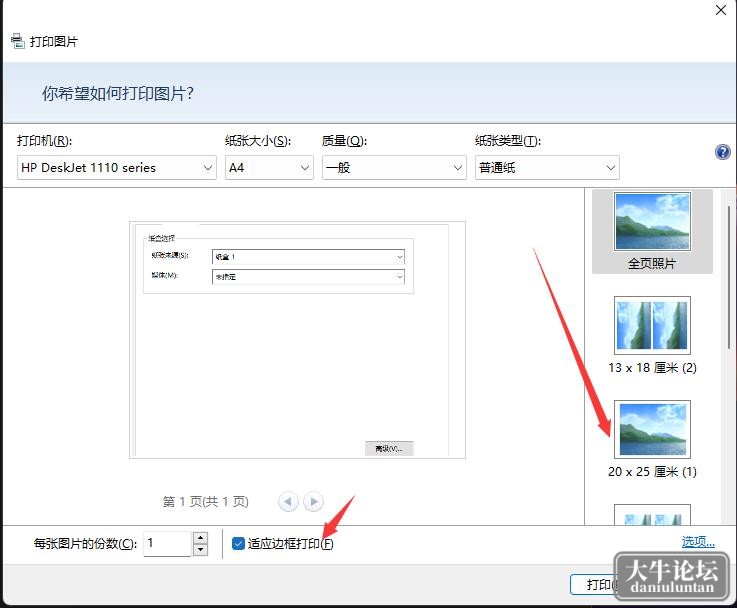Image resolution: width=737 pixels, height=608 pixels.
Task: Open the paper type dropdown
Action: [547, 168]
